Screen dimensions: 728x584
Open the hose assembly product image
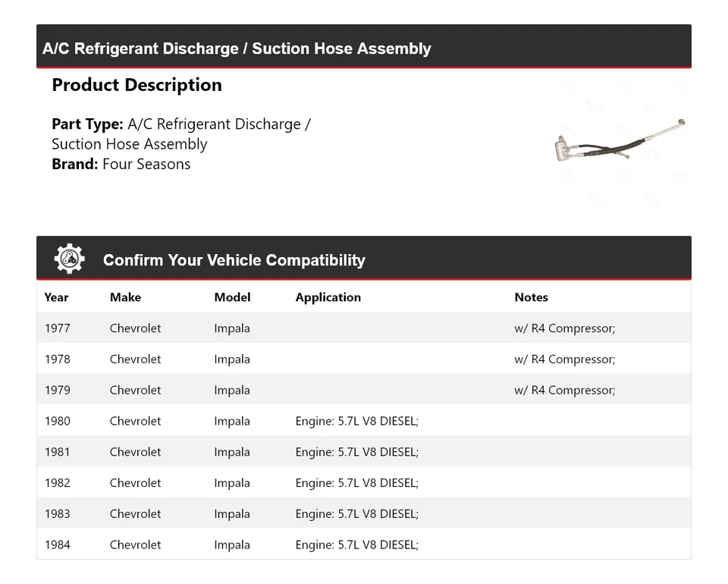tap(620, 143)
